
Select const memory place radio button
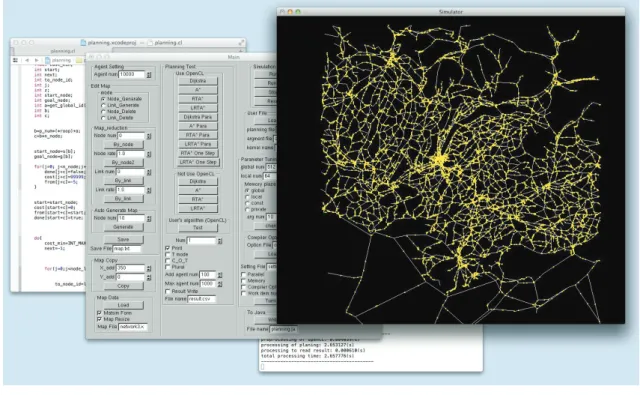(247, 203)
